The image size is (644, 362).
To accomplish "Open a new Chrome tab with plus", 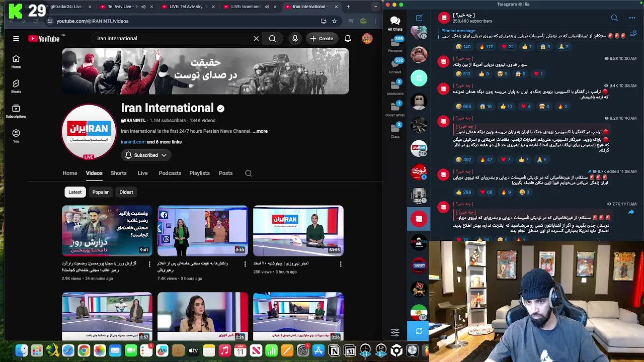I will click(x=348, y=7).
